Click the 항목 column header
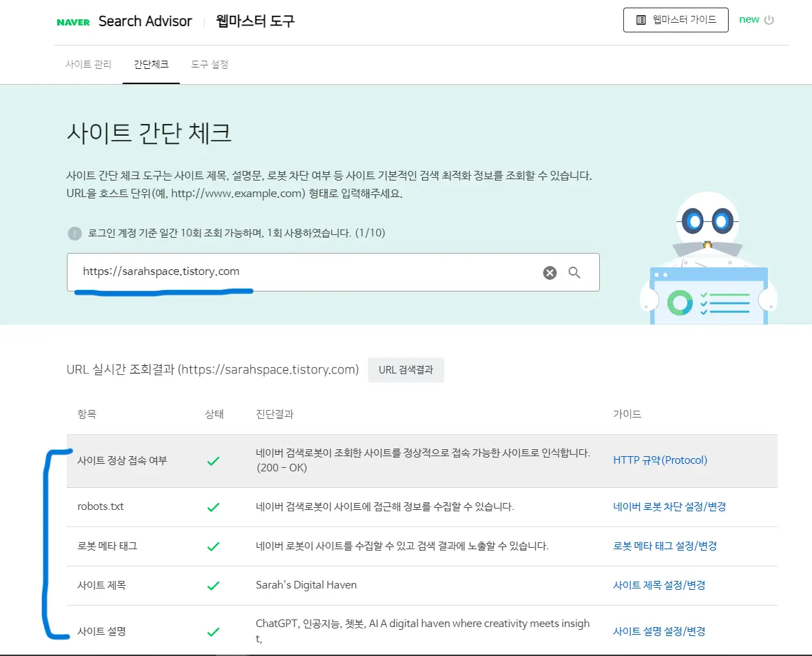Image resolution: width=812 pixels, height=656 pixels. click(87, 414)
